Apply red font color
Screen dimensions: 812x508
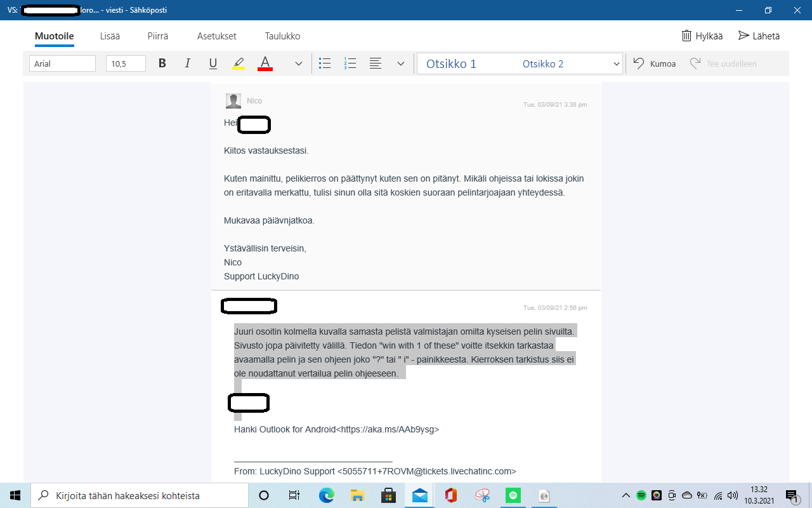[x=265, y=63]
